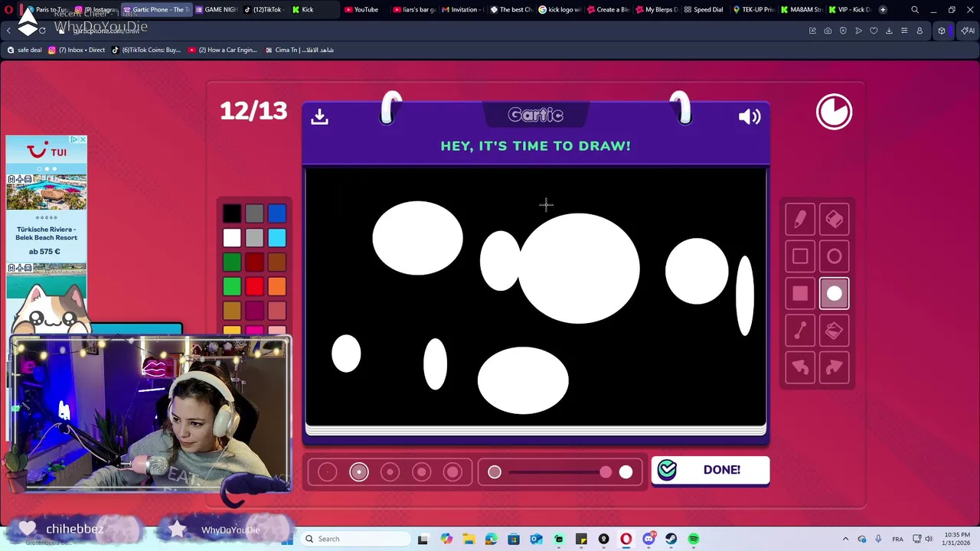This screenshot has width=980, height=551.
Task: Adjust the opacity slider handle
Action: (606, 472)
